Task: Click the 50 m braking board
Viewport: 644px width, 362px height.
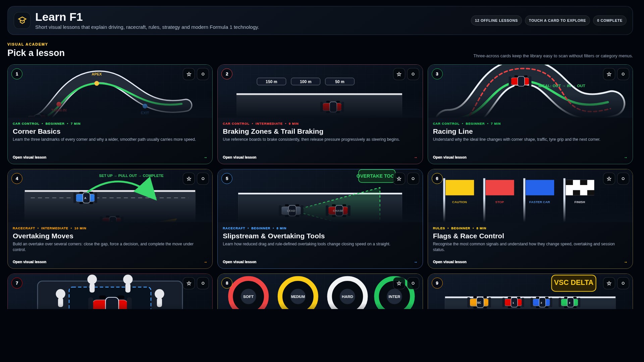Action: point(340,82)
